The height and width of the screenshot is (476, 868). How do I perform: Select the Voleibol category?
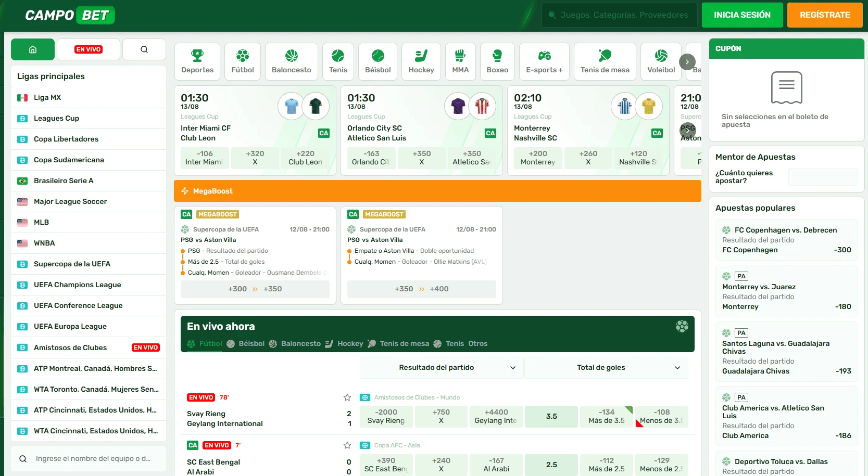click(x=661, y=61)
